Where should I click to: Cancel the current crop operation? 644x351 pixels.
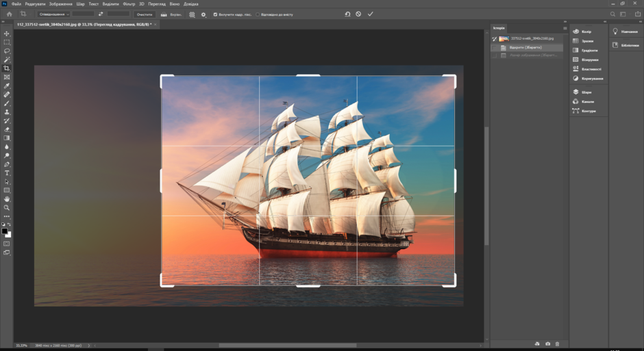point(358,14)
